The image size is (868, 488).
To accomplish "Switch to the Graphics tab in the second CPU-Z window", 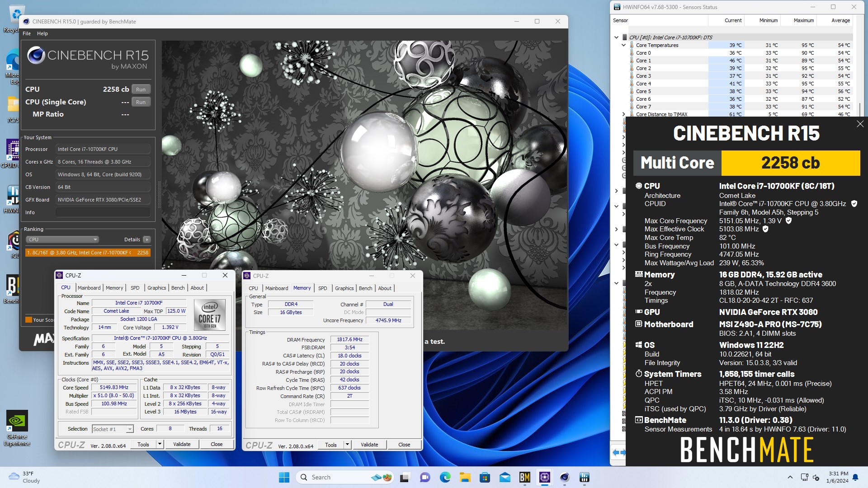I will [x=344, y=288].
